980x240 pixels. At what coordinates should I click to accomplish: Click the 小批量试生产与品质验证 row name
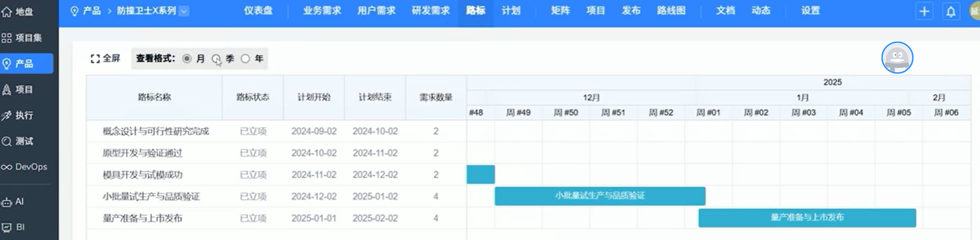tap(152, 196)
